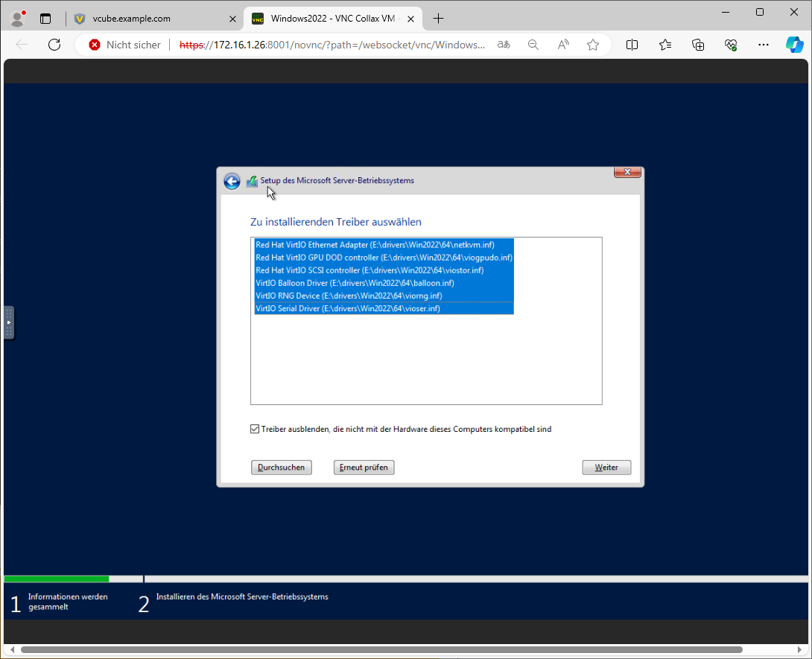The height and width of the screenshot is (659, 812).
Task: Switch to the vcube.example.com tab
Action: 156,19
